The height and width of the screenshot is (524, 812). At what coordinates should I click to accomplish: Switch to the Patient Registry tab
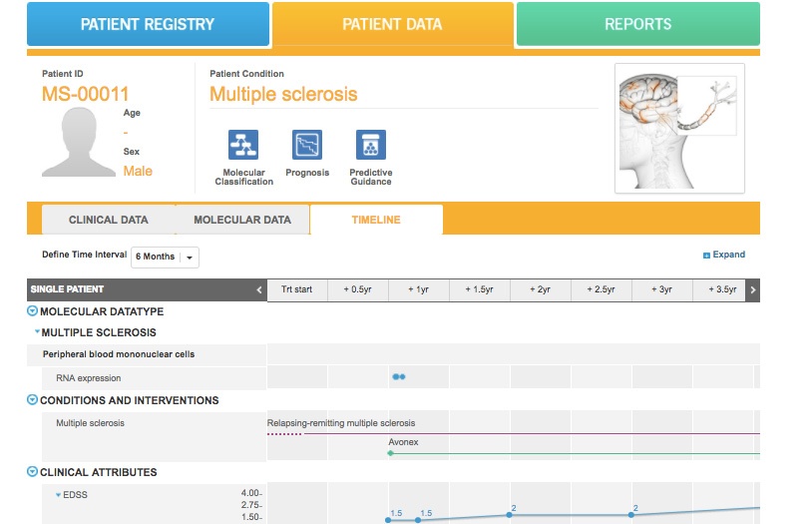148,24
